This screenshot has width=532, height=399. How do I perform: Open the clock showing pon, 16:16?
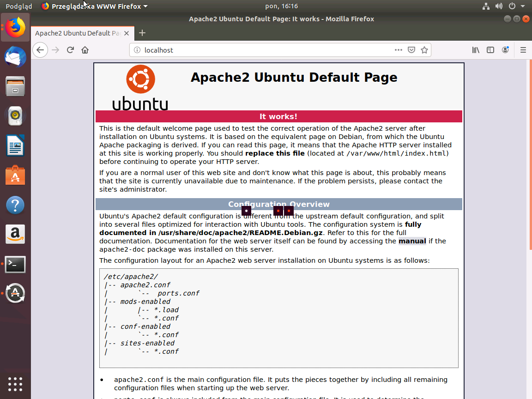(282, 6)
